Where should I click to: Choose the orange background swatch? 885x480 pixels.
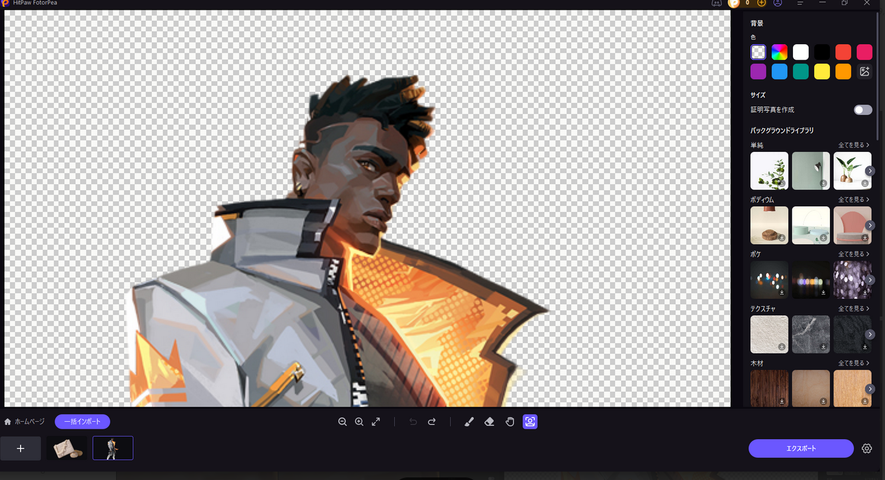click(x=843, y=72)
